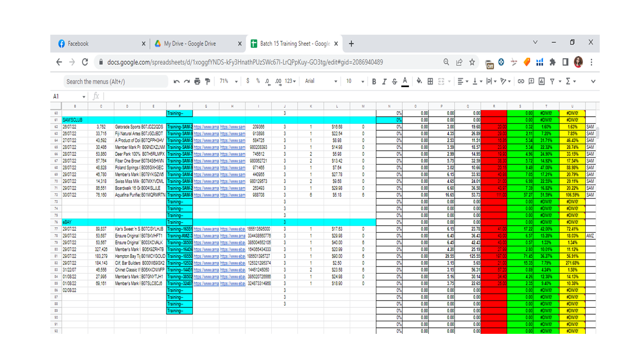Select the Batch 15 Training Sheet tab
The width and height of the screenshot is (644, 362).
pos(294,44)
